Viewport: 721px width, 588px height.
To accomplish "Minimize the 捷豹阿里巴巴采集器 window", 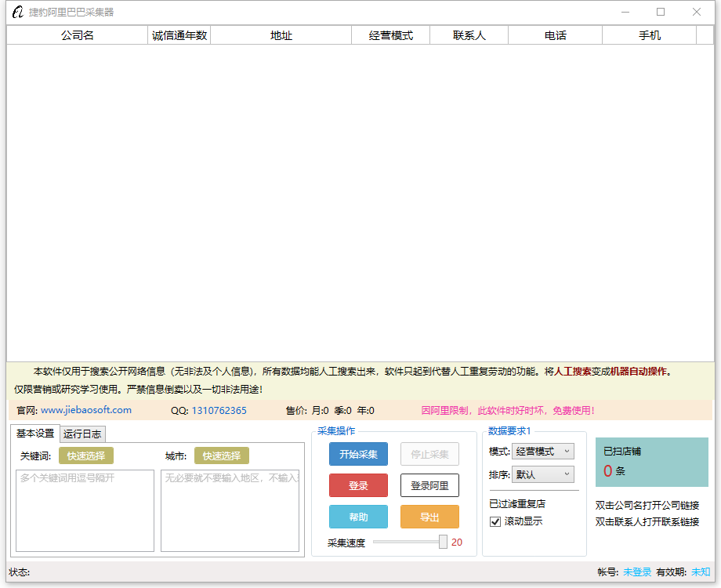I will coord(625,12).
